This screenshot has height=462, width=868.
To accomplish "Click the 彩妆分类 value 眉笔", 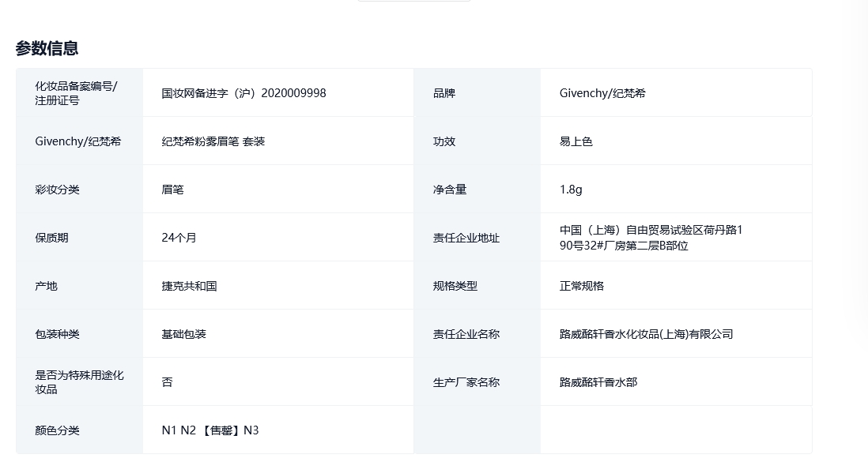I will click(173, 190).
